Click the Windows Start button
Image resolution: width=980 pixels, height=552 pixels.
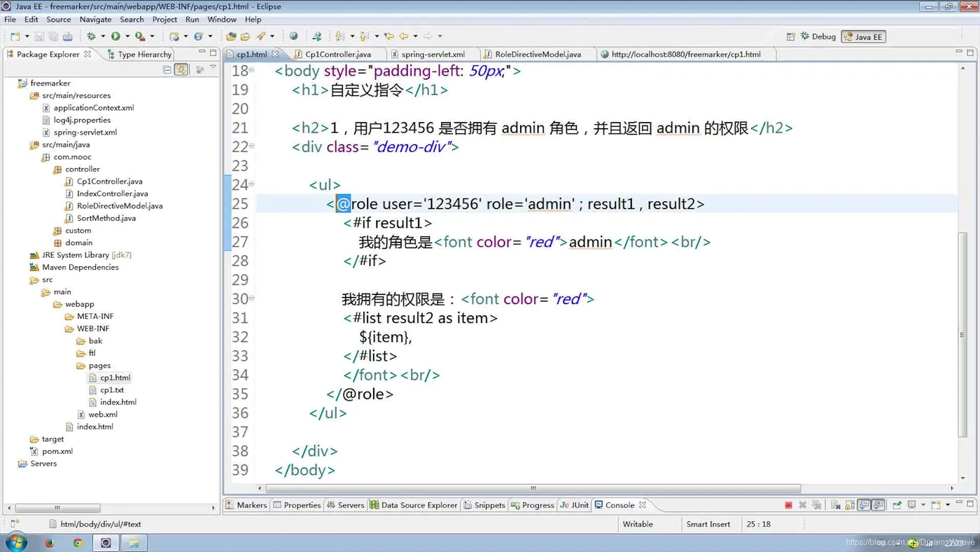(15, 542)
